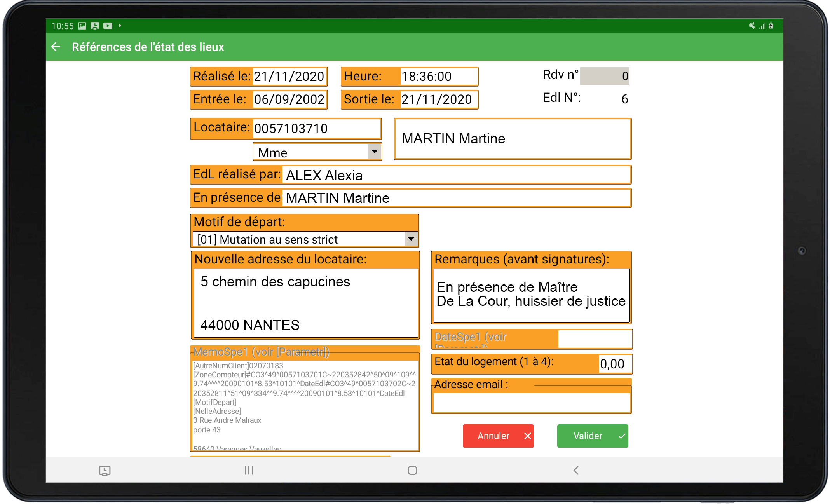The height and width of the screenshot is (504, 830).
Task: Tap the Android recent apps icon
Action: coord(249,471)
